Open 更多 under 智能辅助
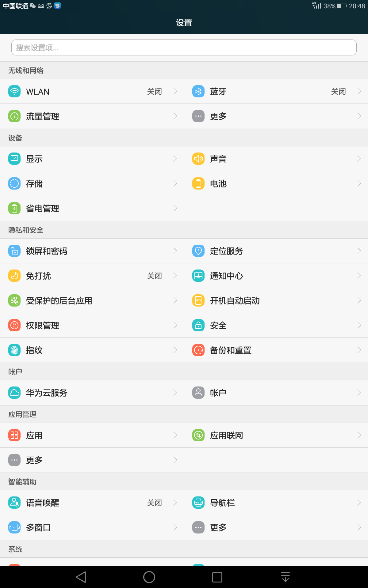This screenshot has height=588, width=368. click(276, 527)
